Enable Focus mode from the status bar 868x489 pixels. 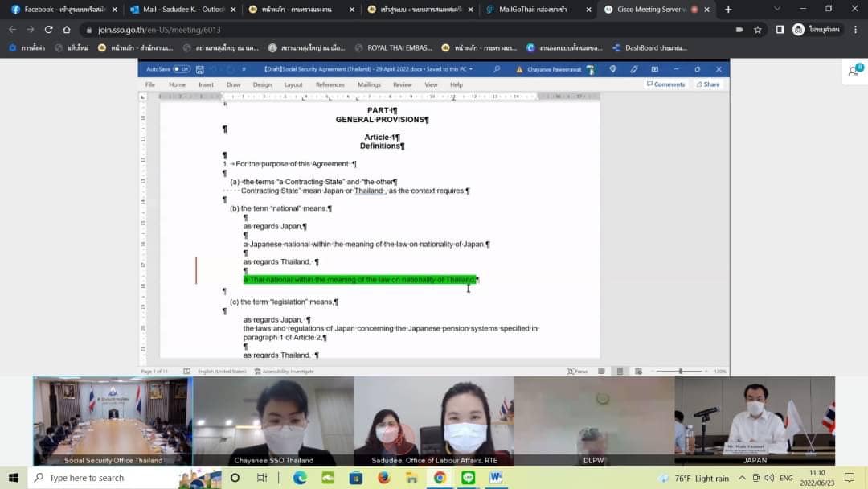(x=577, y=371)
